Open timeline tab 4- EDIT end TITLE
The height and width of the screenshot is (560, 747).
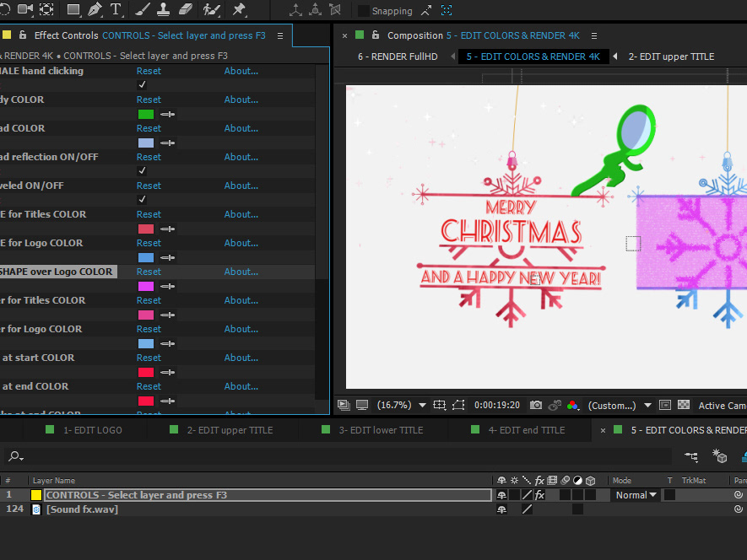click(527, 430)
